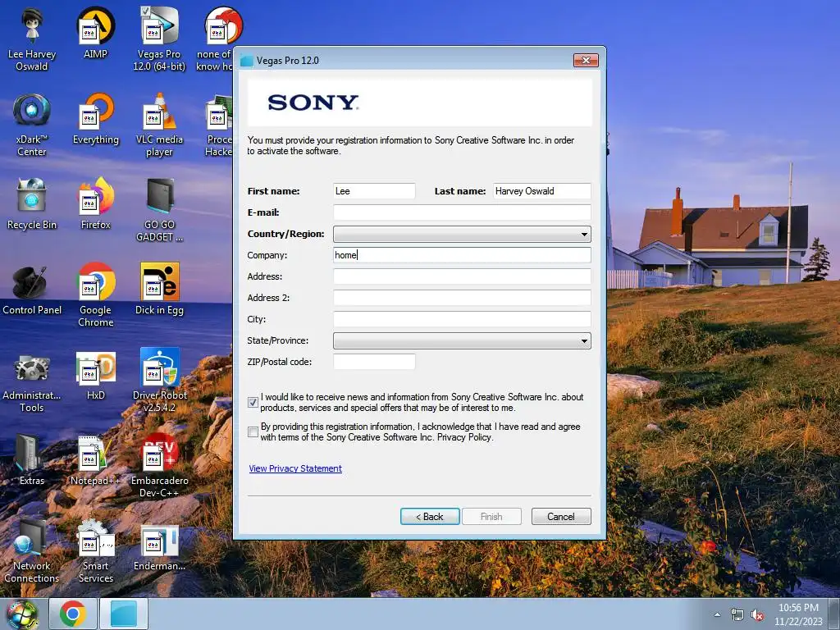Open the VLC media player shortcut

coord(159,125)
